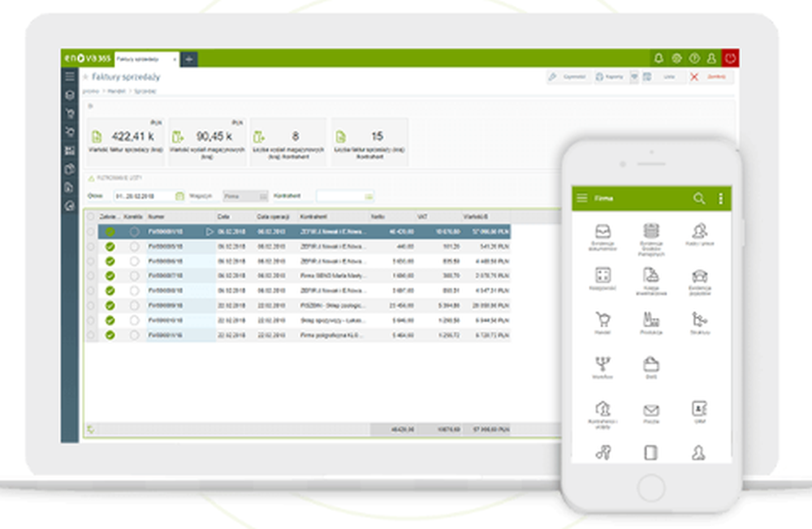Toggle select-all circle in table header

point(91,217)
